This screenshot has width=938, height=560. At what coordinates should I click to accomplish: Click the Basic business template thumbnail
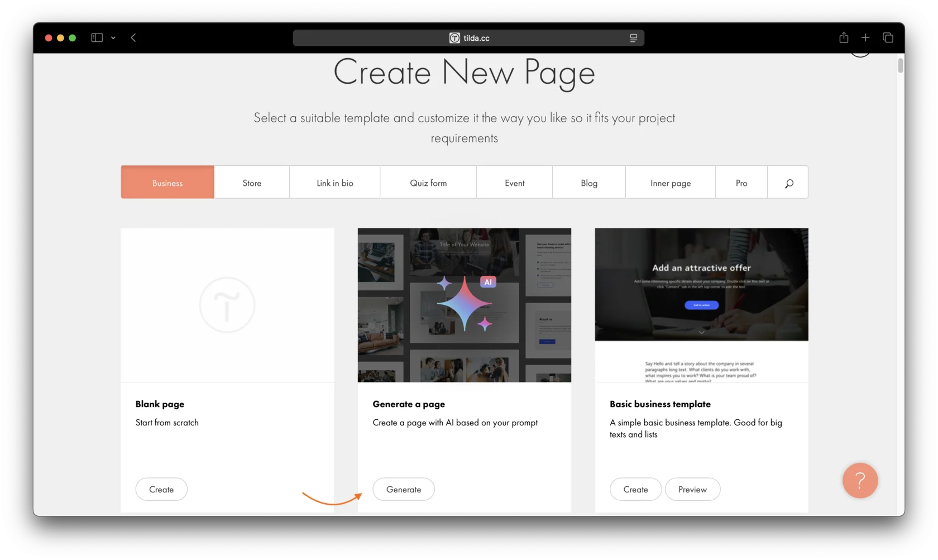click(701, 305)
